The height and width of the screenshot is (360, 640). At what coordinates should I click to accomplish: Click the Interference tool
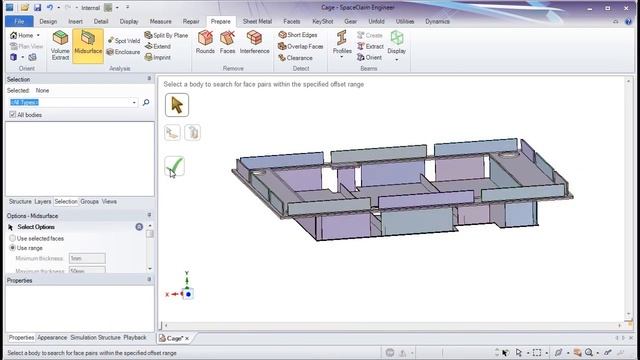point(254,42)
